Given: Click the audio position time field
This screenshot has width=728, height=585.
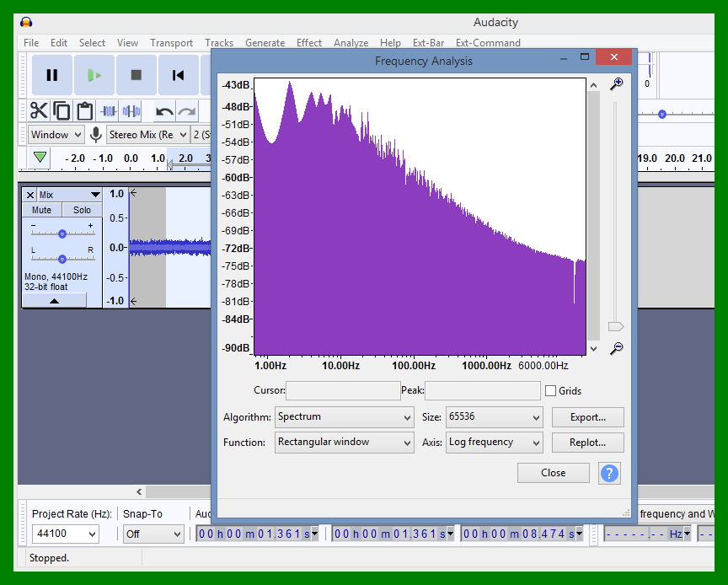Looking at the screenshot, I should tap(257, 534).
